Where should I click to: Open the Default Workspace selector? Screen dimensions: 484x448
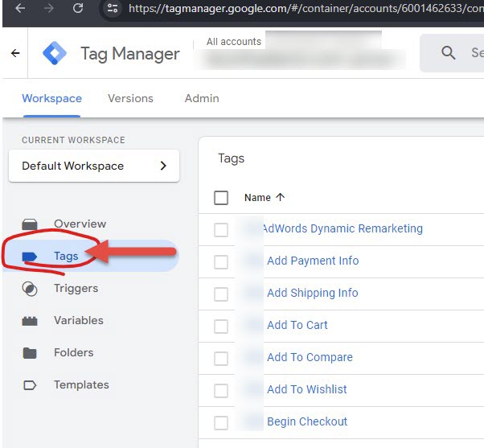pyautogui.click(x=94, y=166)
